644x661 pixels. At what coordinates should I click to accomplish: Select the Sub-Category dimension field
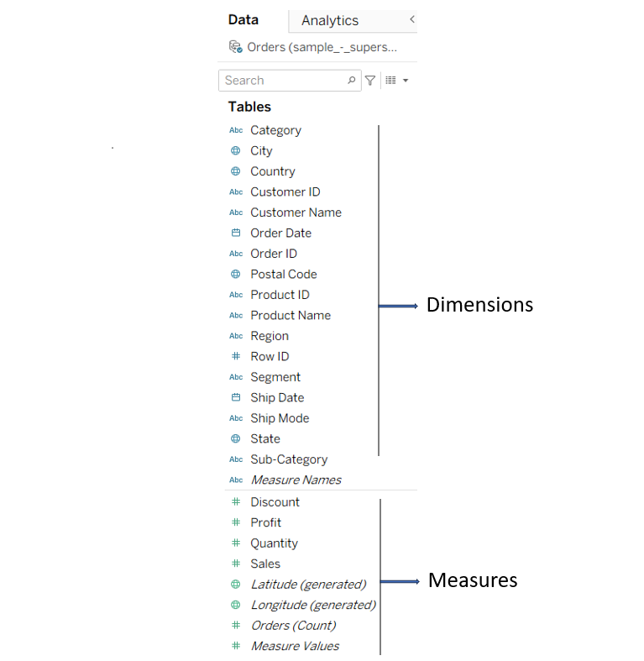click(x=289, y=459)
